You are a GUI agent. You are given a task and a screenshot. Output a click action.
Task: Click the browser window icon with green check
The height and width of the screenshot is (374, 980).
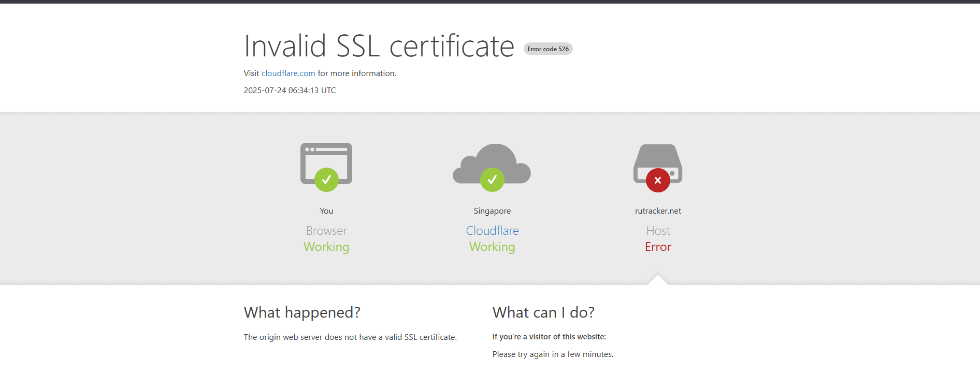pos(326,167)
